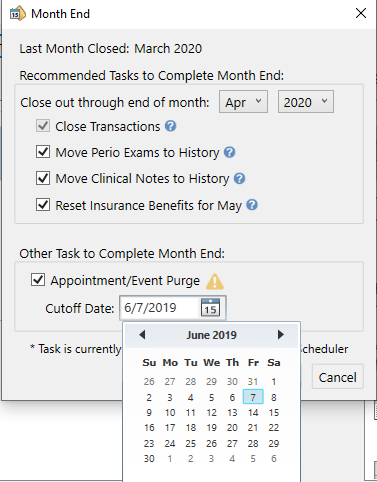Open help for Move Clinical Notes to History

[239, 178]
